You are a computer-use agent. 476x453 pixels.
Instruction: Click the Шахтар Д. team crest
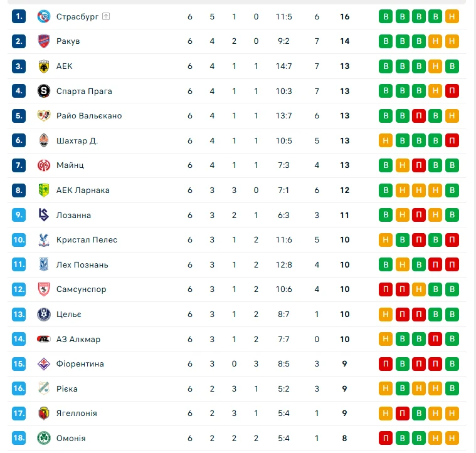(43, 140)
